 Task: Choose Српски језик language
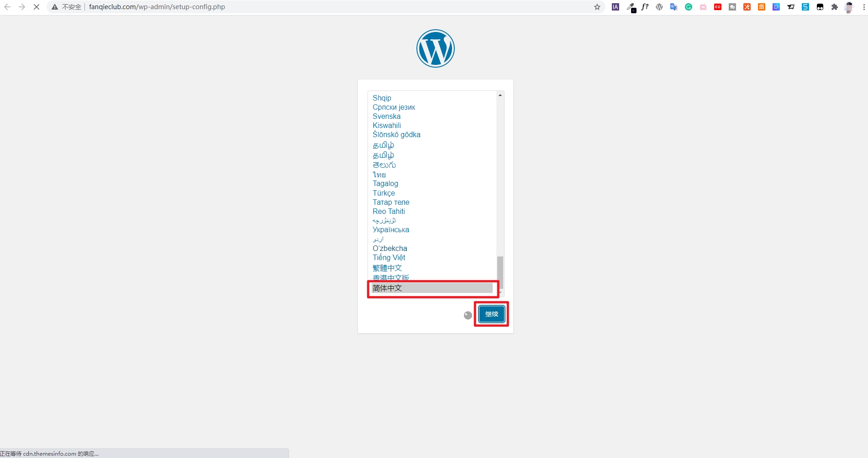tap(394, 107)
